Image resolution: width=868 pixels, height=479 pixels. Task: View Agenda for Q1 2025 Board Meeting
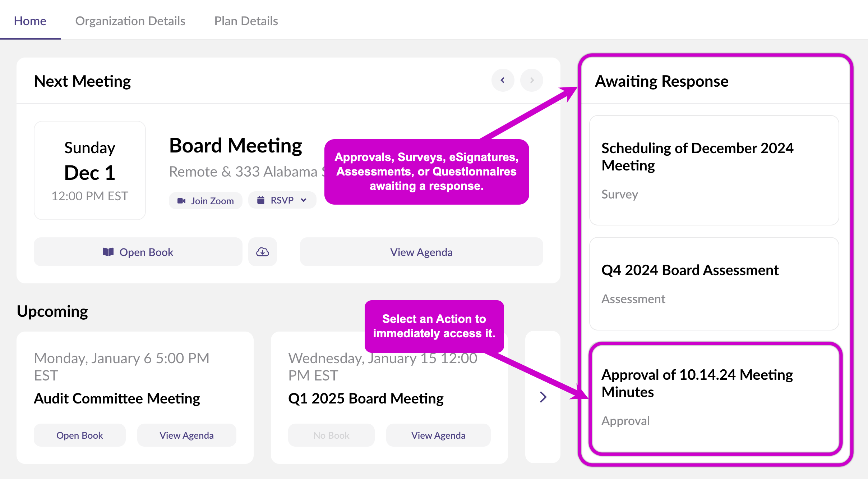click(x=438, y=435)
